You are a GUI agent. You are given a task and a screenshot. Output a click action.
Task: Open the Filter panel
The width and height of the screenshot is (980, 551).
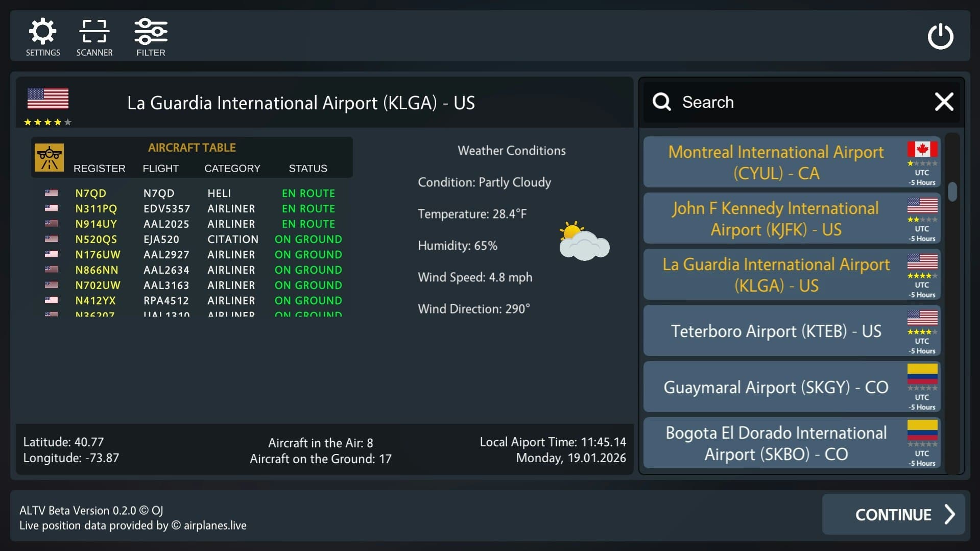(x=151, y=32)
